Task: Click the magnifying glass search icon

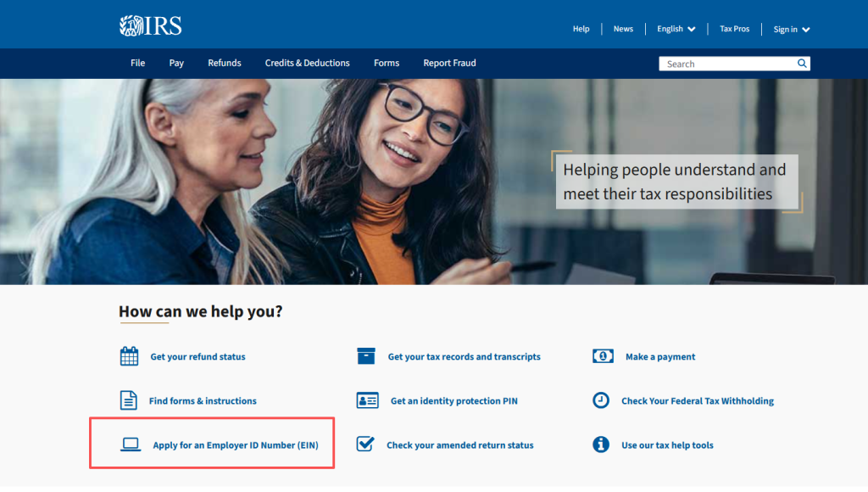Action: [802, 63]
